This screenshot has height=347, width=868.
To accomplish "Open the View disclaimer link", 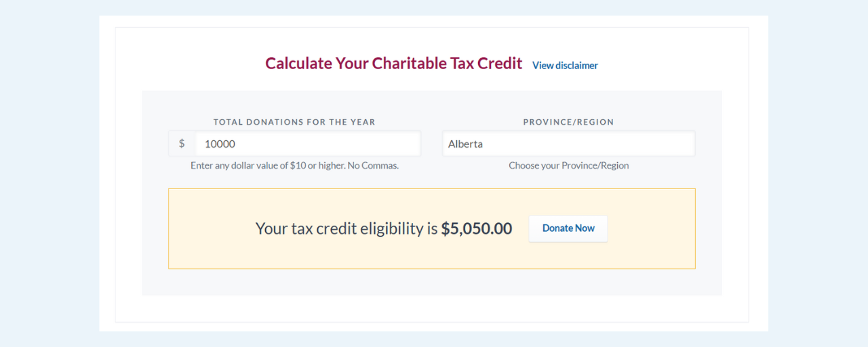I will pyautogui.click(x=565, y=66).
